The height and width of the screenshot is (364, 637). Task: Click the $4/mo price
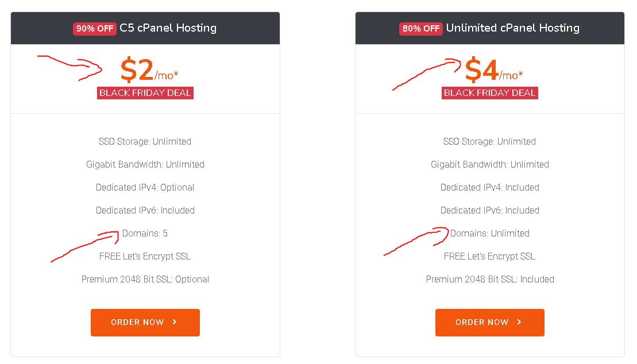493,70
